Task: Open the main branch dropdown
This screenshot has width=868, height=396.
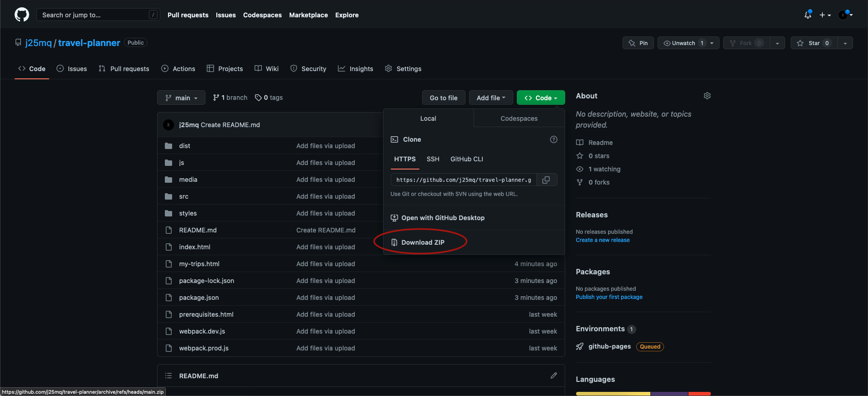Action: point(181,98)
